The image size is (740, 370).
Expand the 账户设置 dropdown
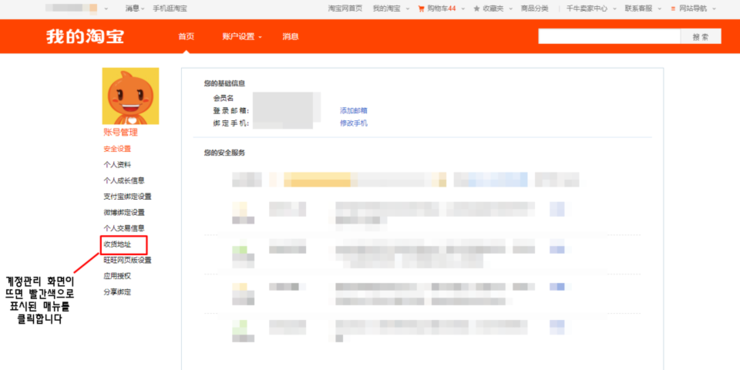pyautogui.click(x=242, y=36)
